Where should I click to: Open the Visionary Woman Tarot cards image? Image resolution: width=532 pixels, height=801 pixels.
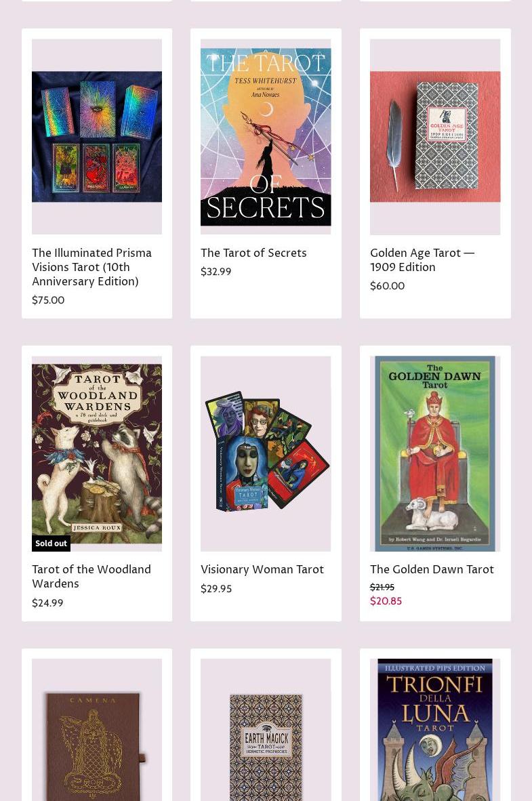coord(266,453)
